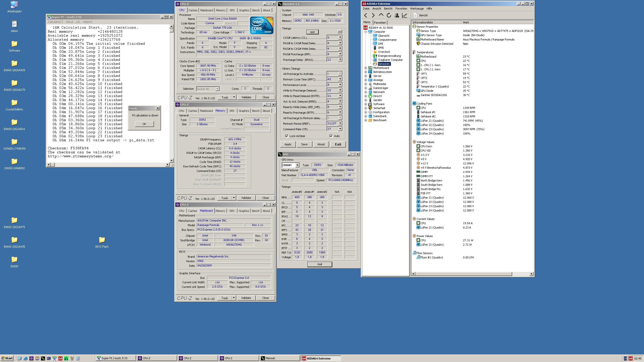Viewport: 644px width, 362px height.
Task: Select Tragbarer Computer in AIDA64 tree
Action: click(x=390, y=60)
